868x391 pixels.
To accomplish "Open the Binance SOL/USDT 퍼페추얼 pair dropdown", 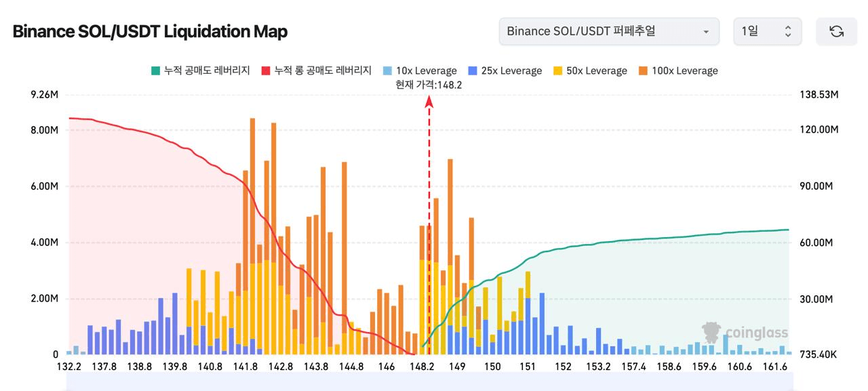I will (608, 31).
